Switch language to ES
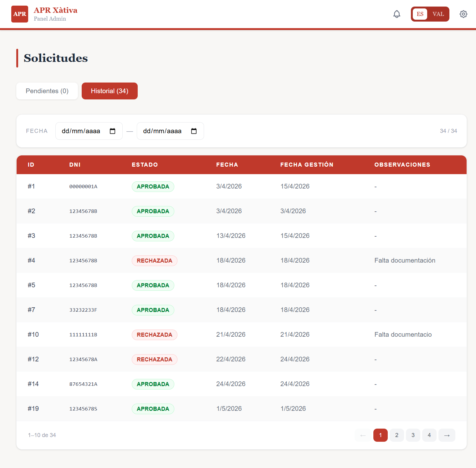Viewport: 476px width, 468px height. click(420, 14)
